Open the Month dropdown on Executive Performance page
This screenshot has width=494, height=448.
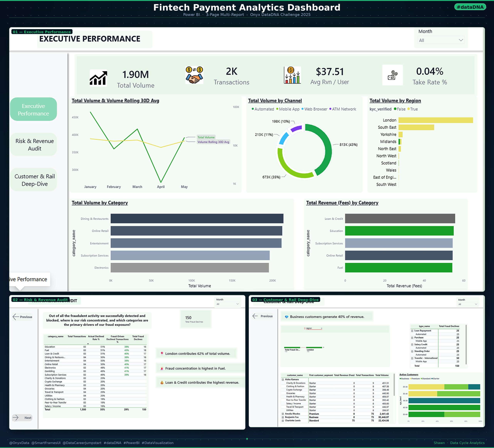coord(441,40)
